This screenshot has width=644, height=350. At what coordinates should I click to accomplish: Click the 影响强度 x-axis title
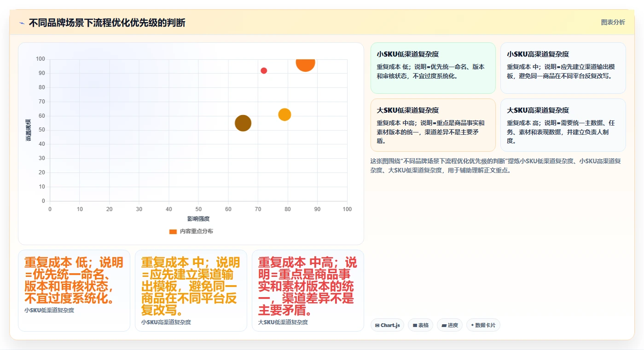pyautogui.click(x=198, y=218)
